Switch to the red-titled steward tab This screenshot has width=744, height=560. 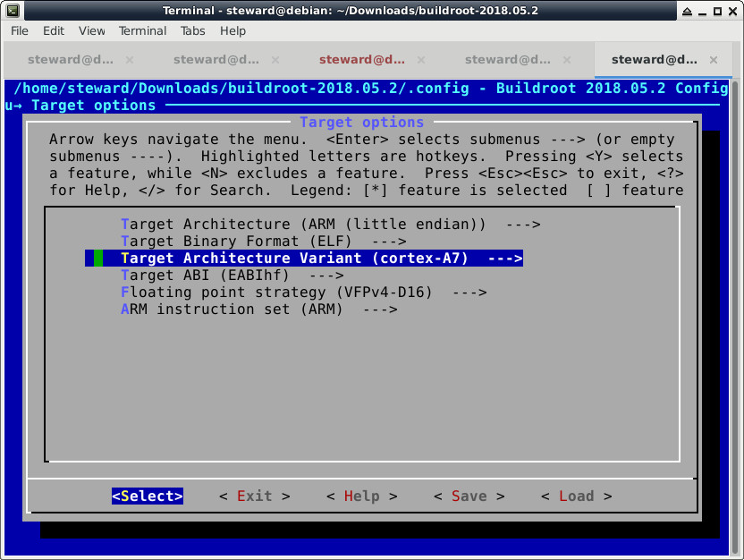click(x=362, y=60)
